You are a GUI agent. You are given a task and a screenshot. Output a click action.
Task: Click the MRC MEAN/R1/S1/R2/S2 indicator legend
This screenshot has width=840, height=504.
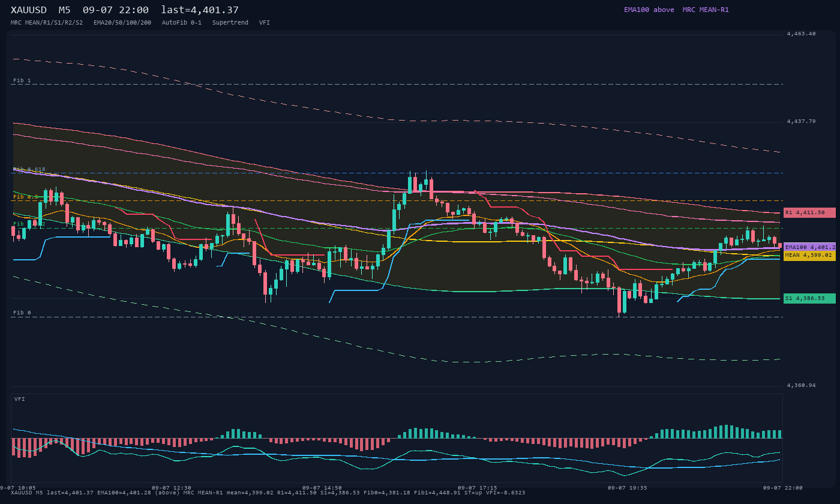point(47,23)
